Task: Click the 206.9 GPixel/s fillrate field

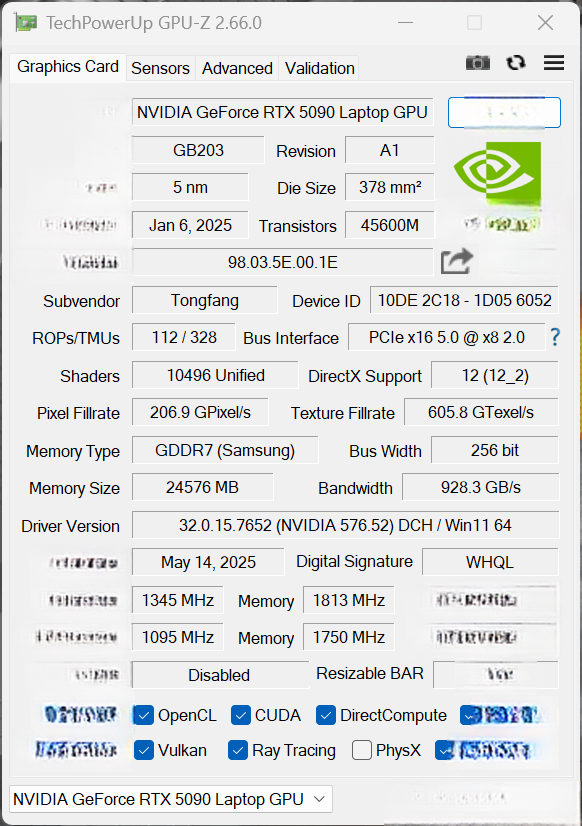Action: pyautogui.click(x=200, y=412)
